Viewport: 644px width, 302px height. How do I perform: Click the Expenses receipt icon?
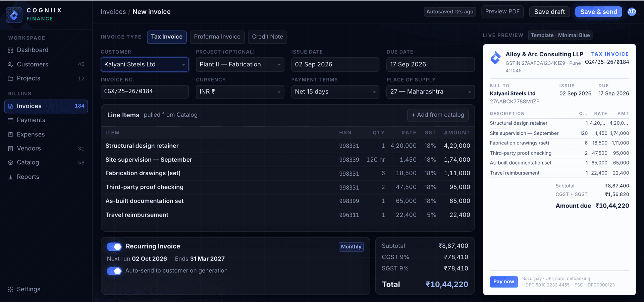[10, 134]
